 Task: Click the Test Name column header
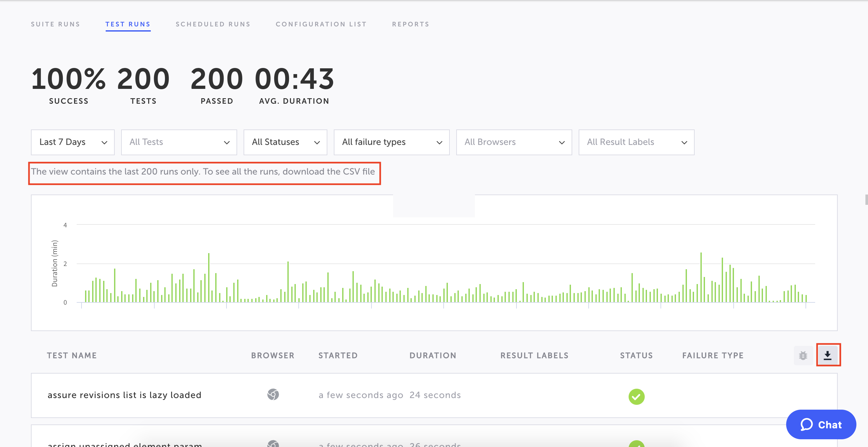(x=72, y=355)
